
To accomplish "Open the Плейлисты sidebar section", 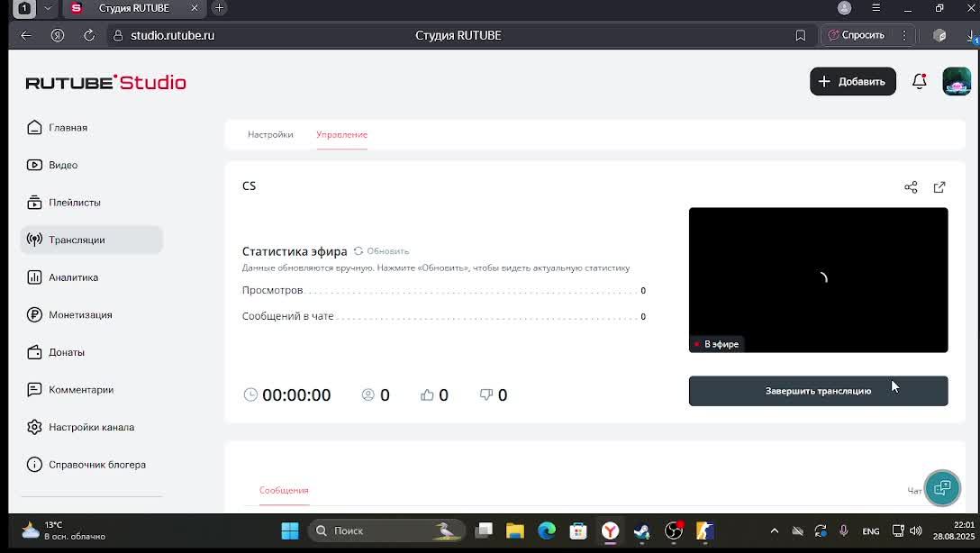I will click(x=64, y=203).
